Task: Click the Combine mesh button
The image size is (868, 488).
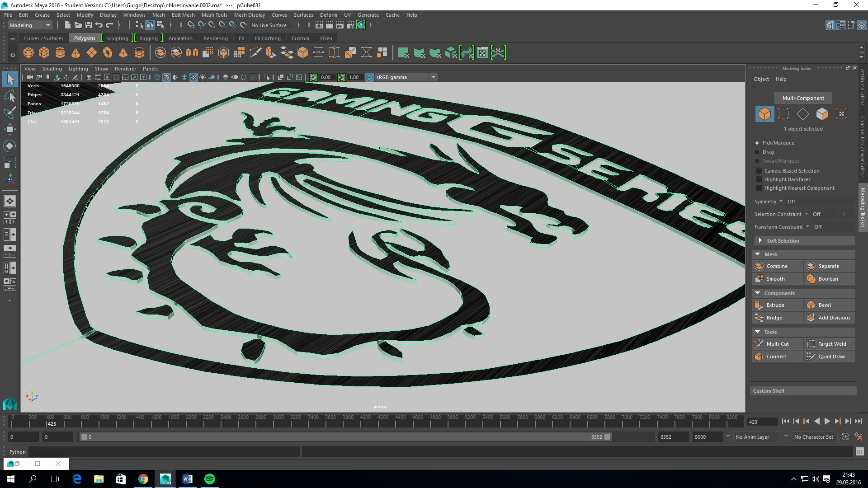Action: click(x=777, y=266)
